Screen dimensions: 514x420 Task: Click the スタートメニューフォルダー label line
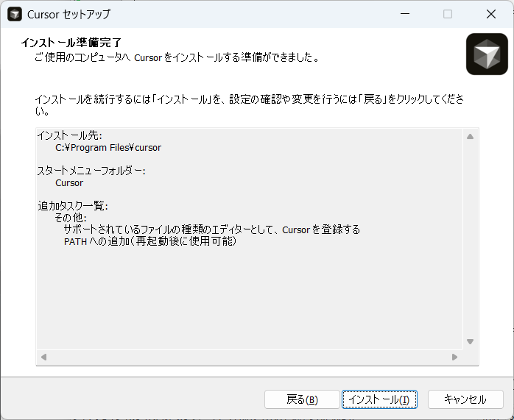91,171
